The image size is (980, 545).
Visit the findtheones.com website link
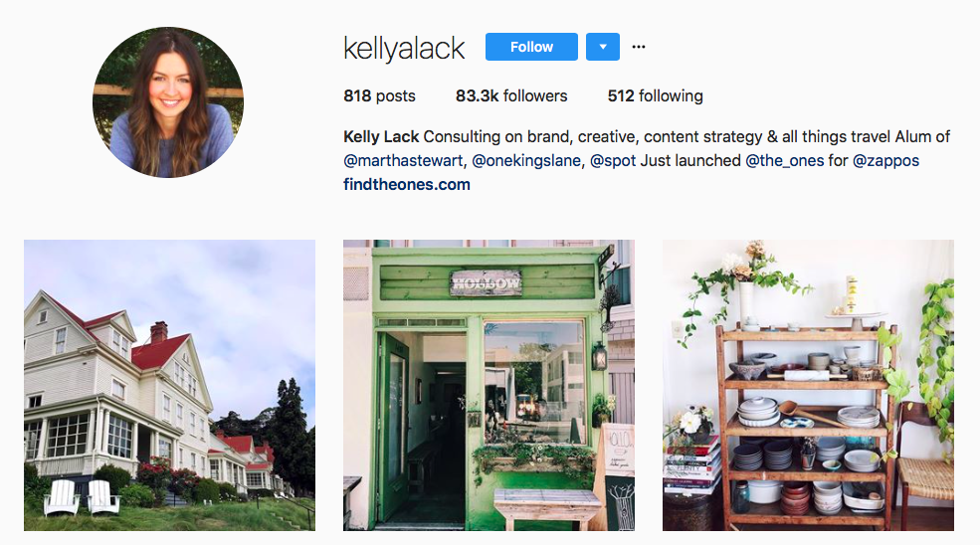pos(407,184)
